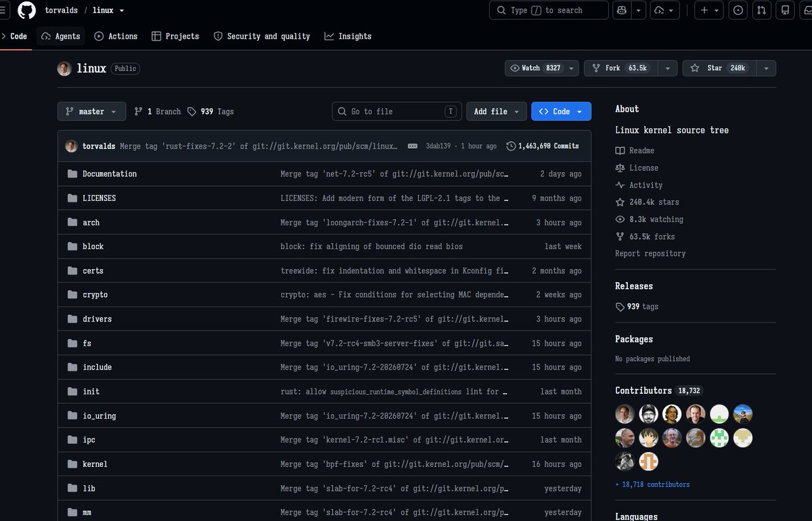Open the Fork options dropdown arrow
Image resolution: width=812 pixels, height=521 pixels.
[668, 68]
